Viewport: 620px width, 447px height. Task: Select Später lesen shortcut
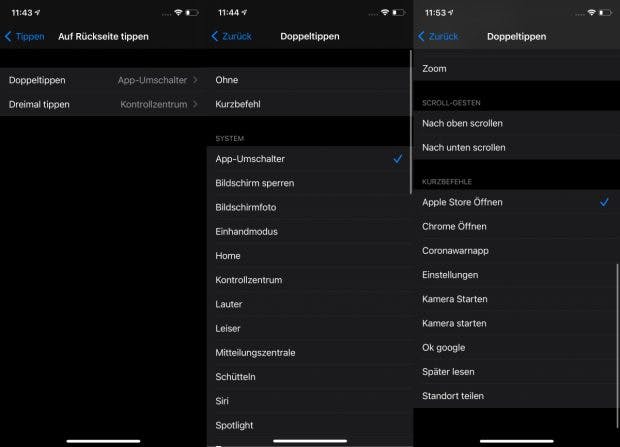[x=516, y=371]
